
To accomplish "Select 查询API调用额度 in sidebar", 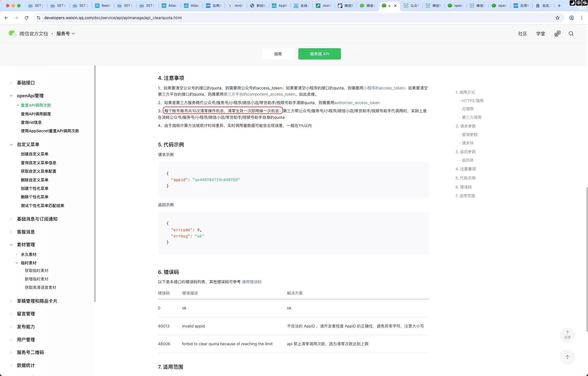I will click(x=36, y=114).
